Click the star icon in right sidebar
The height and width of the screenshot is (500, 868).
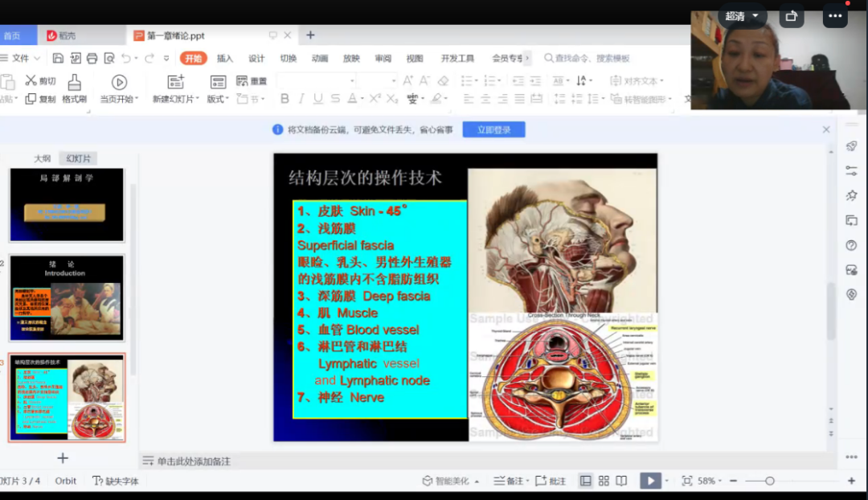851,195
